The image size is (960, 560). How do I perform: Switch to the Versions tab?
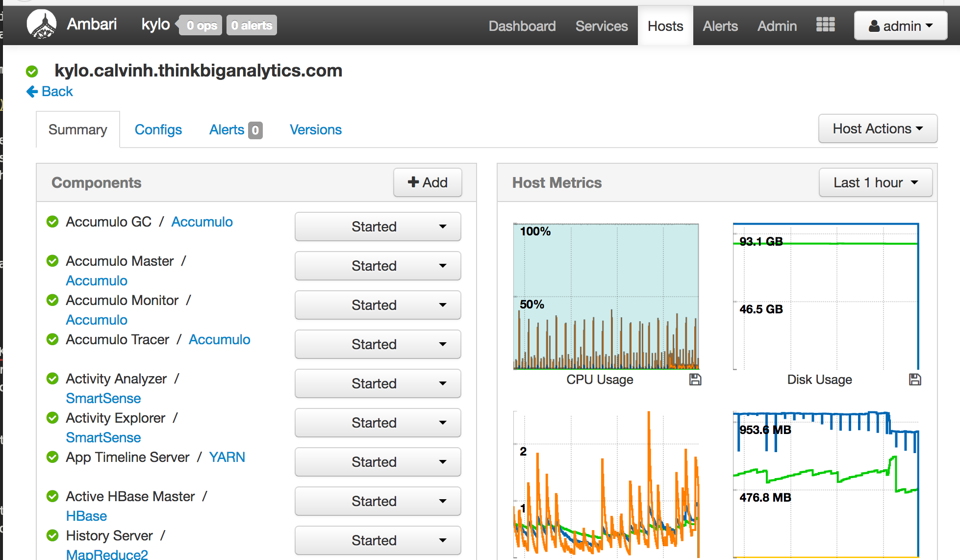(x=316, y=129)
